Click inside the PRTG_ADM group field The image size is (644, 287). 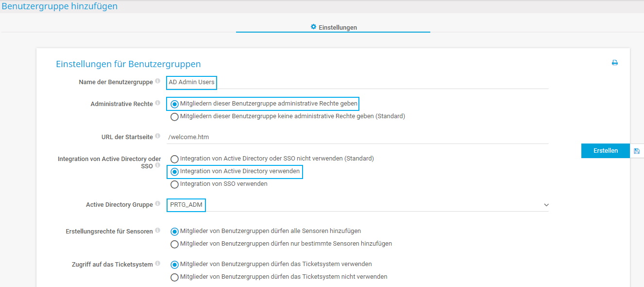[x=186, y=205]
